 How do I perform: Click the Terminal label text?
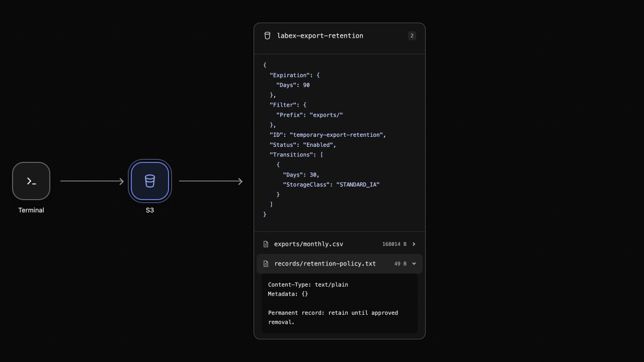pyautogui.click(x=31, y=210)
